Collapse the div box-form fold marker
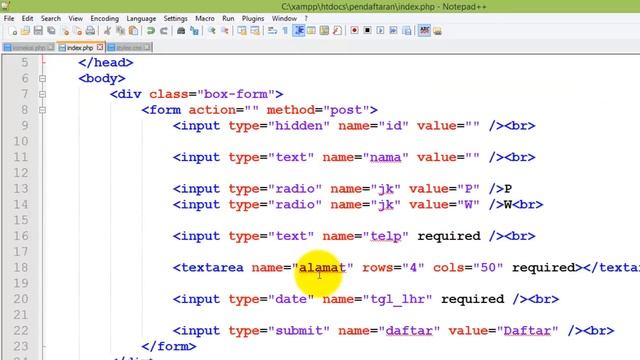The image size is (640, 360). click(x=42, y=94)
